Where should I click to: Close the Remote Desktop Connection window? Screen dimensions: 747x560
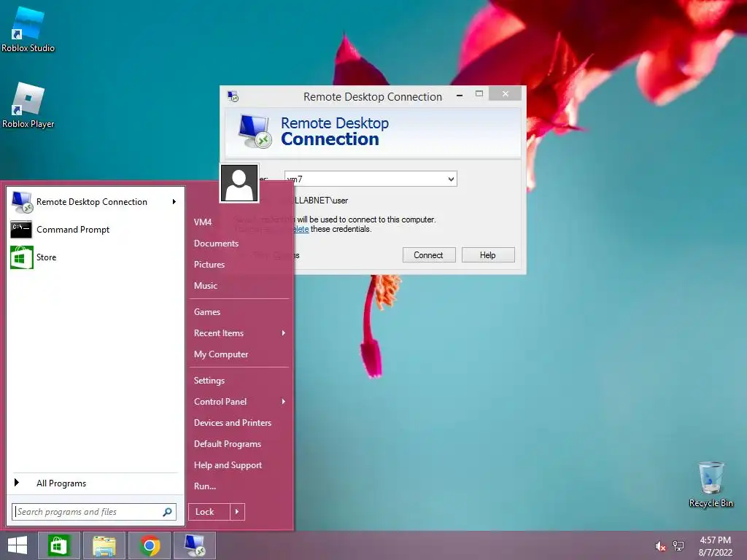click(x=506, y=94)
